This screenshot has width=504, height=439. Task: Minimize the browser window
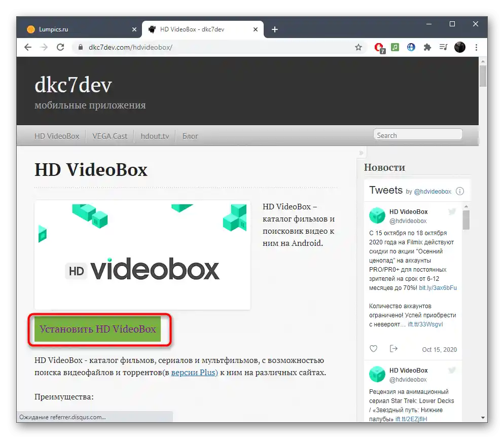(x=429, y=24)
